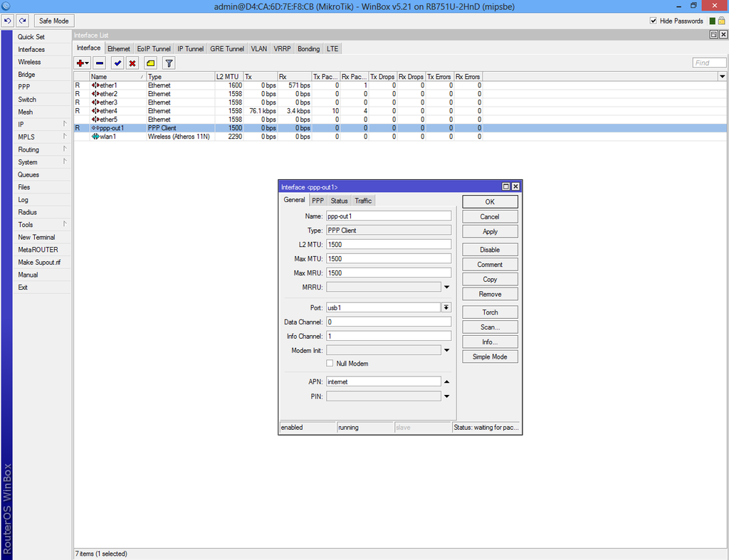
Task: Open the Traffic tab in ppp-out1 dialog
Action: point(363,201)
